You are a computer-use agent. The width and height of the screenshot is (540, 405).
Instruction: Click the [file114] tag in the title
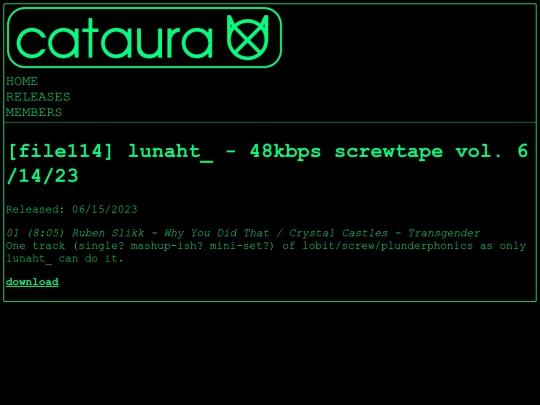pyautogui.click(x=61, y=152)
